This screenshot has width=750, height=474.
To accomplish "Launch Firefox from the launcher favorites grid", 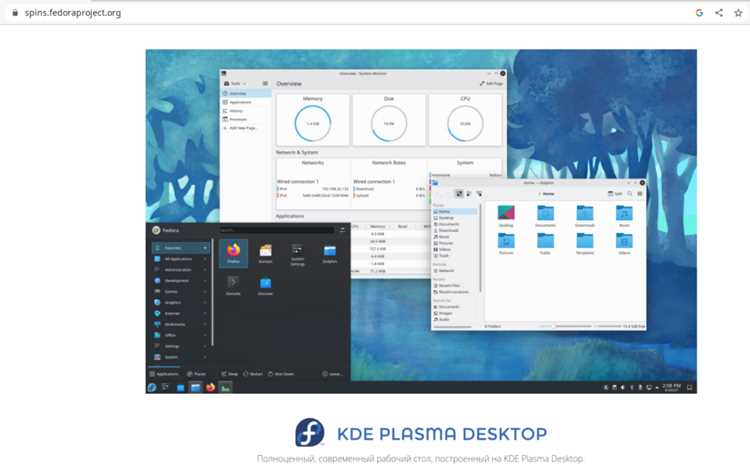I will [233, 253].
